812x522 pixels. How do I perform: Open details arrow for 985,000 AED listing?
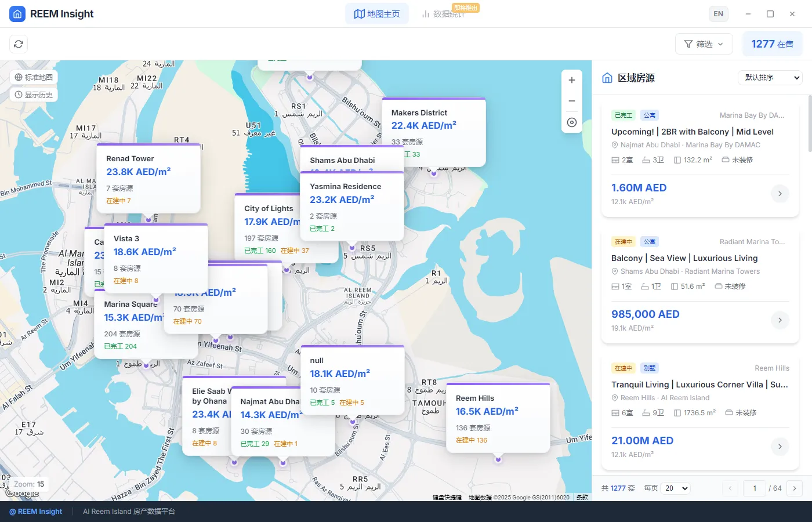click(780, 320)
